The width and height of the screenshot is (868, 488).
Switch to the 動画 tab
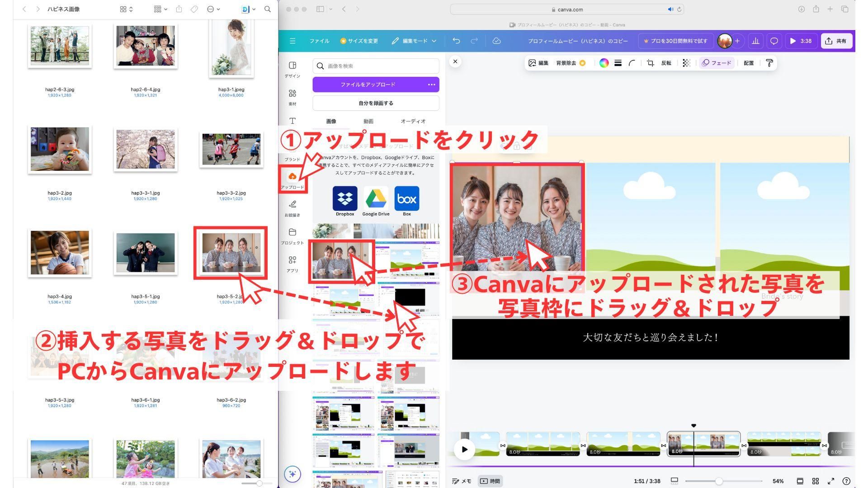coord(368,121)
